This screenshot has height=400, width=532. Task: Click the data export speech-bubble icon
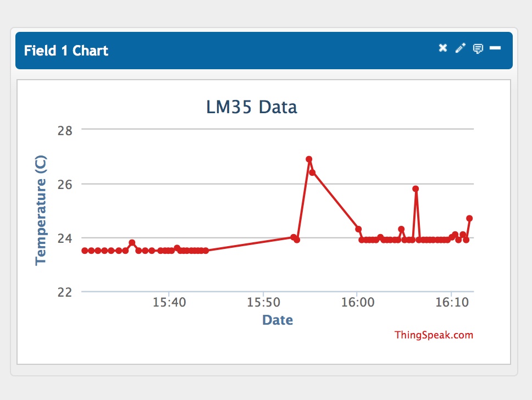pyautogui.click(x=478, y=49)
